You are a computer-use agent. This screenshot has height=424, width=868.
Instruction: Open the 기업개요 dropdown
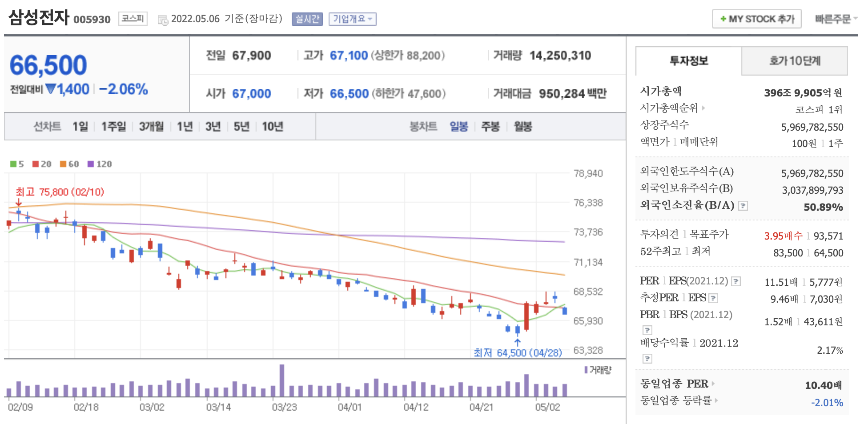click(353, 19)
